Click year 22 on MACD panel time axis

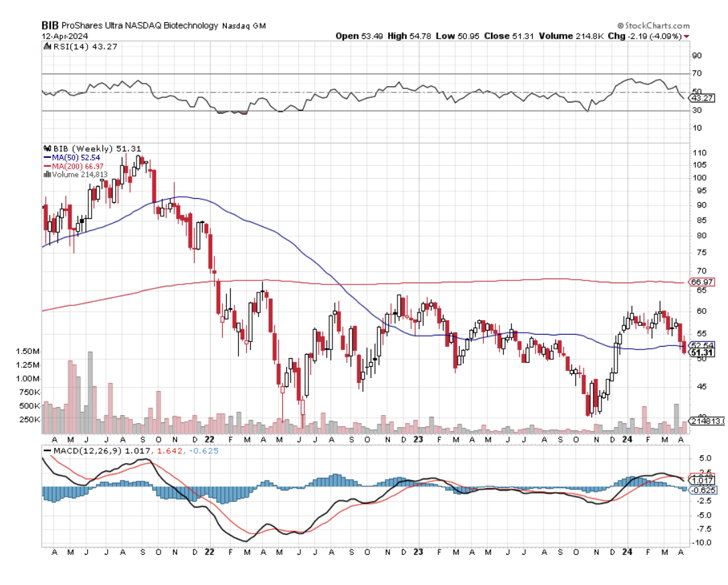click(x=209, y=552)
